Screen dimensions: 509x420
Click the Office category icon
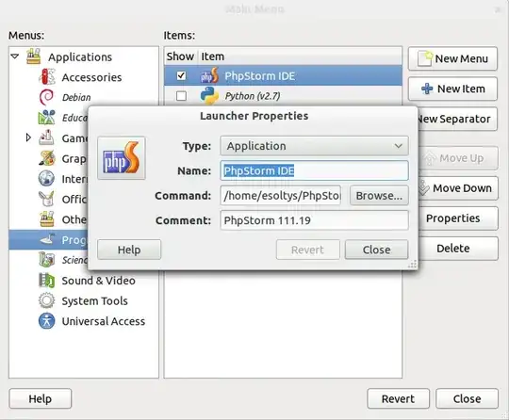(46, 199)
